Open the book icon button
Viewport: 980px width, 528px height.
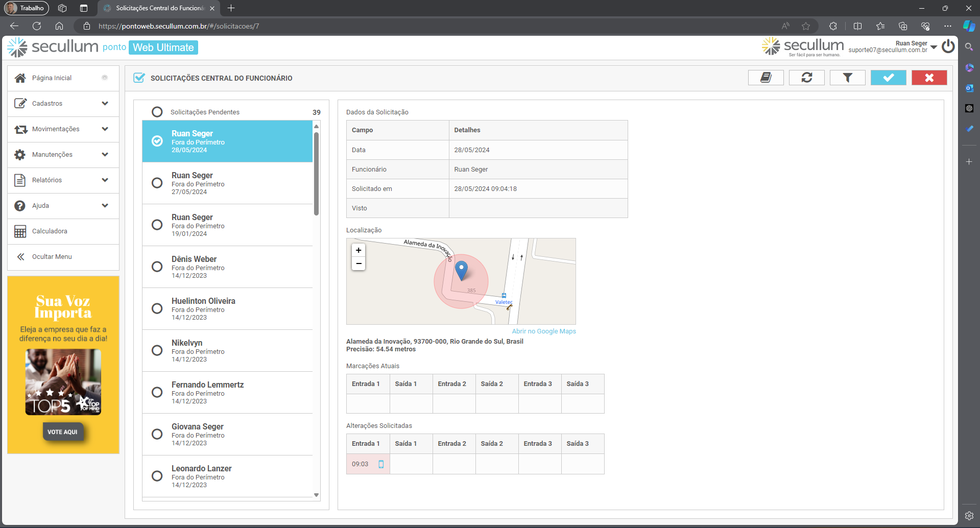766,78
